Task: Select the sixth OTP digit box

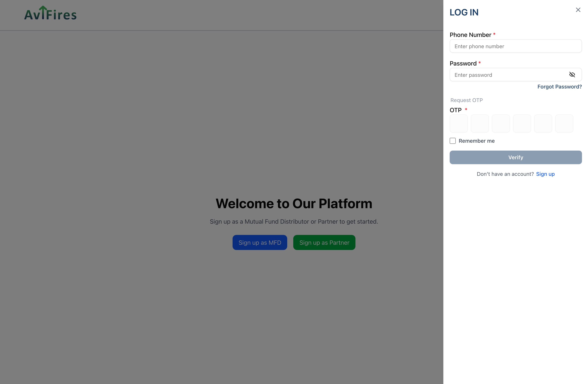Action: click(x=564, y=123)
